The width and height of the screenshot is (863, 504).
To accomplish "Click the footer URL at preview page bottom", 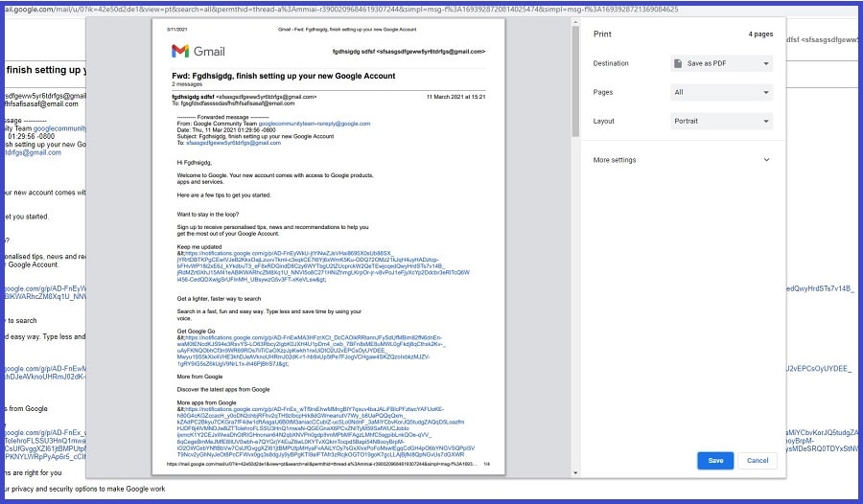I will (x=321, y=464).
